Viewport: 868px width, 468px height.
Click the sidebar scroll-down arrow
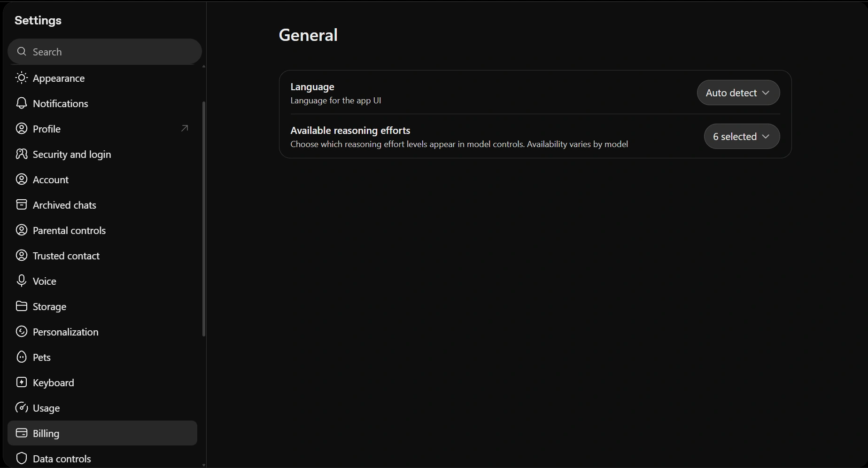tap(204, 465)
